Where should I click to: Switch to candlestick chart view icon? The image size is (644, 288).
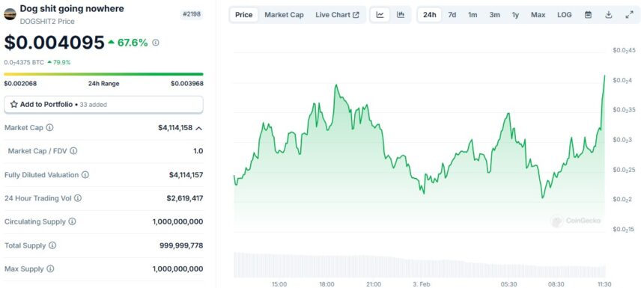[x=401, y=15]
